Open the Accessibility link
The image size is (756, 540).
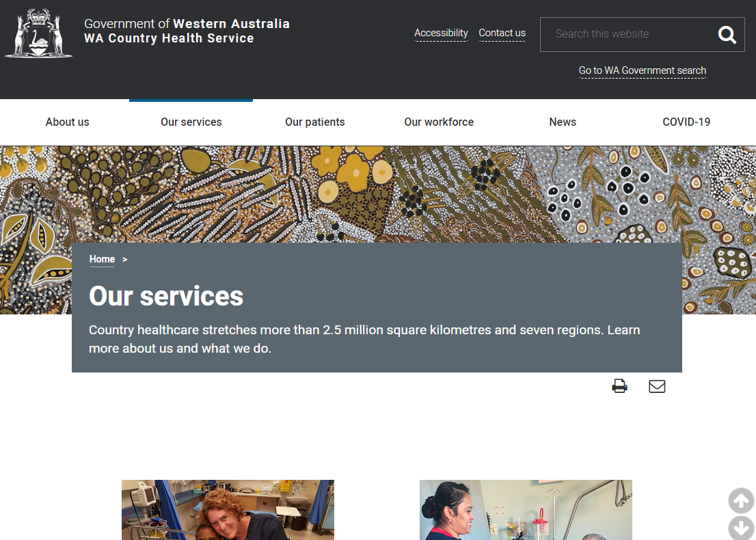pos(441,33)
